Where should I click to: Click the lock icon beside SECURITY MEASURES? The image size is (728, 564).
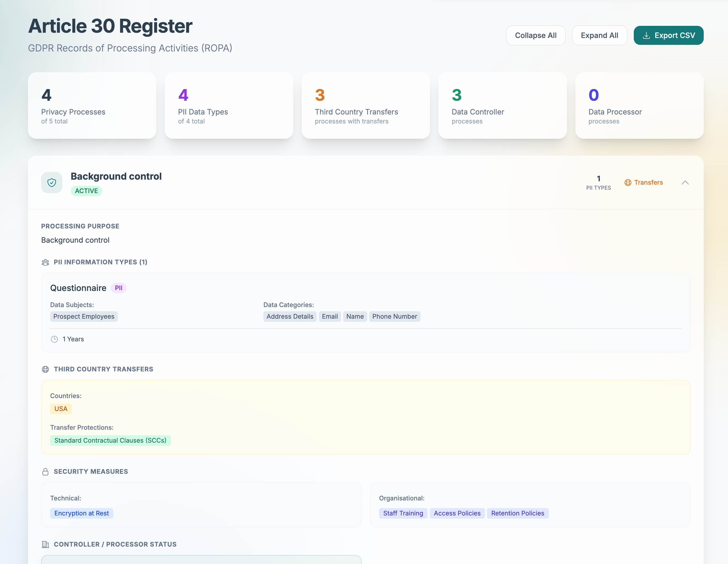pyautogui.click(x=45, y=471)
